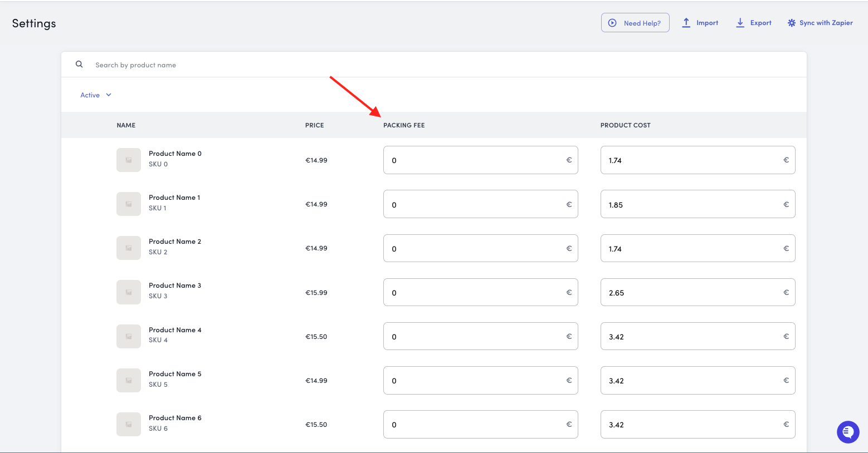
Task: Click the NAME column header
Action: pos(126,125)
